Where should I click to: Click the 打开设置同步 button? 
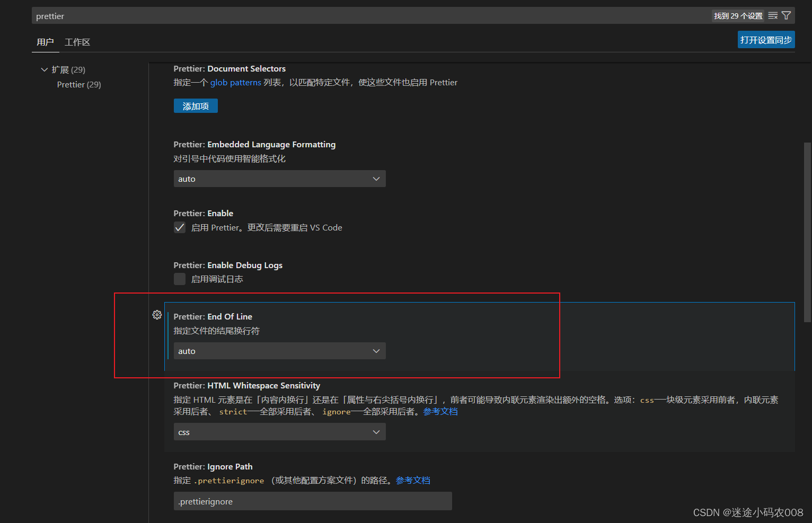[766, 40]
